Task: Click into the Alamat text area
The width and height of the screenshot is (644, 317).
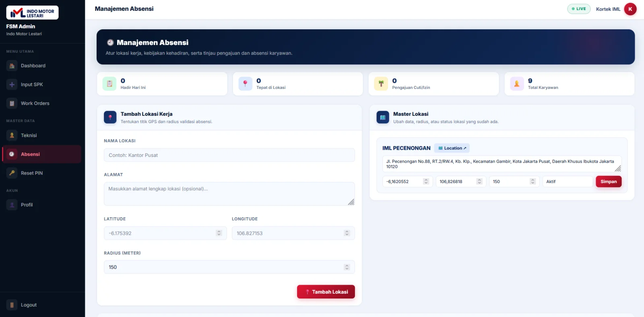Action: click(x=229, y=194)
